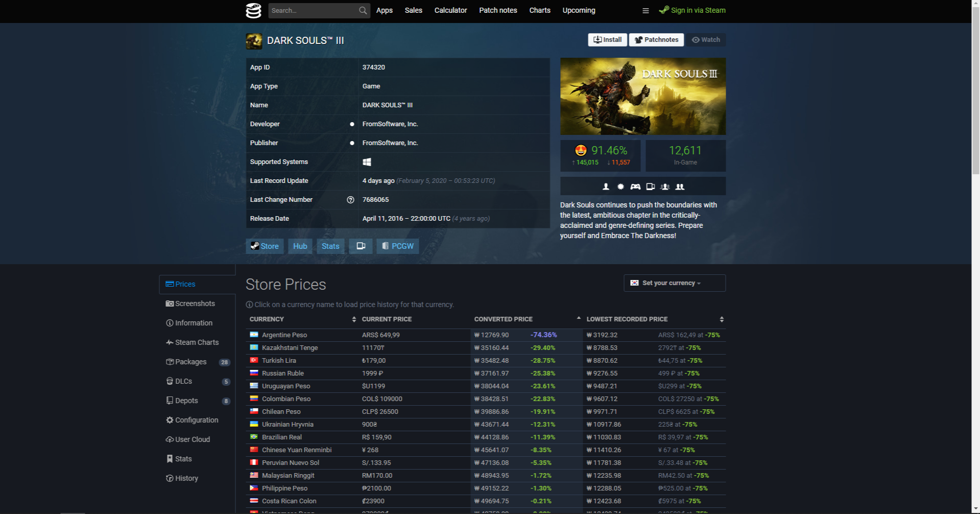Sort by the Lowest Recorded Price column
The image size is (980, 514).
pyautogui.click(x=654, y=319)
